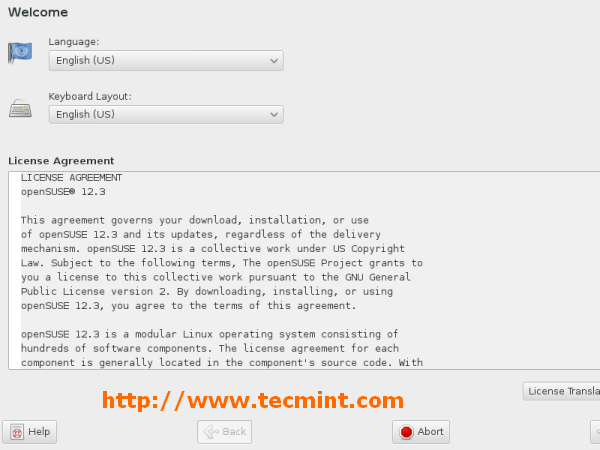
Task: Click the grayed arrow icon on Back
Action: pyautogui.click(x=211, y=432)
